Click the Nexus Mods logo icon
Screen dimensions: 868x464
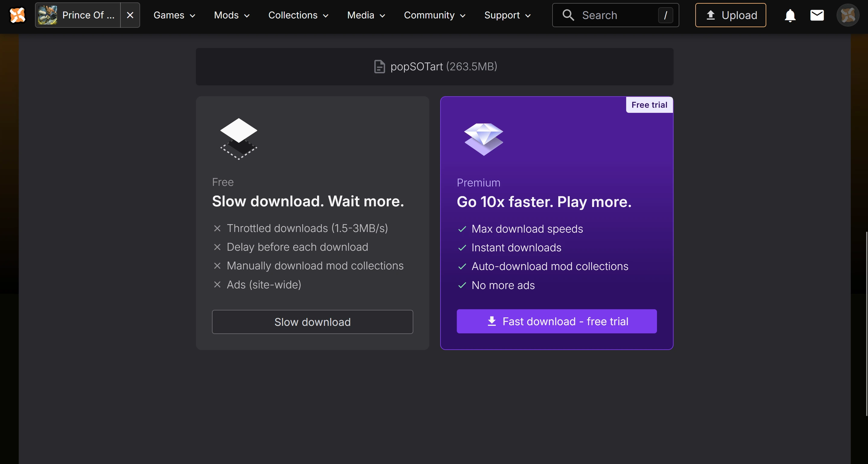[x=18, y=15]
